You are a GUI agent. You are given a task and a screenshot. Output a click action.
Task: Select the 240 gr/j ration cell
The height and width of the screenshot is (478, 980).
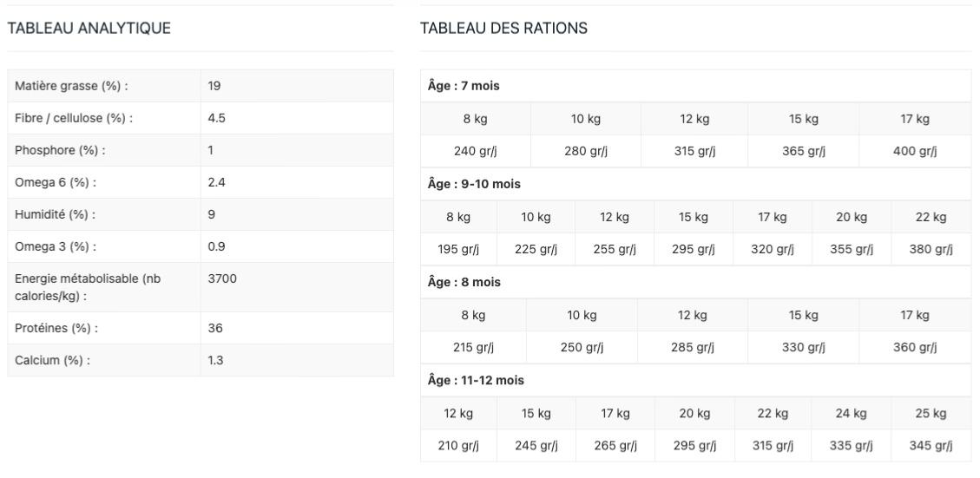pyautogui.click(x=475, y=152)
